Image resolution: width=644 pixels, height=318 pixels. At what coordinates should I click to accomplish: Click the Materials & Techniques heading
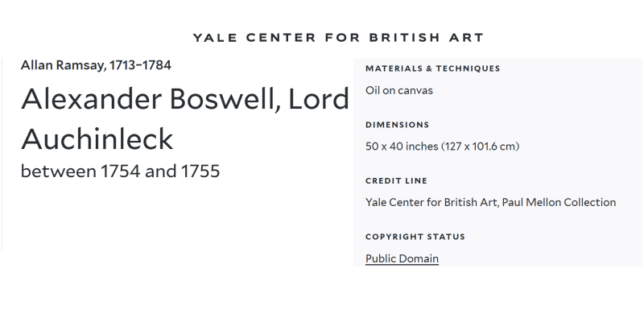433,68
